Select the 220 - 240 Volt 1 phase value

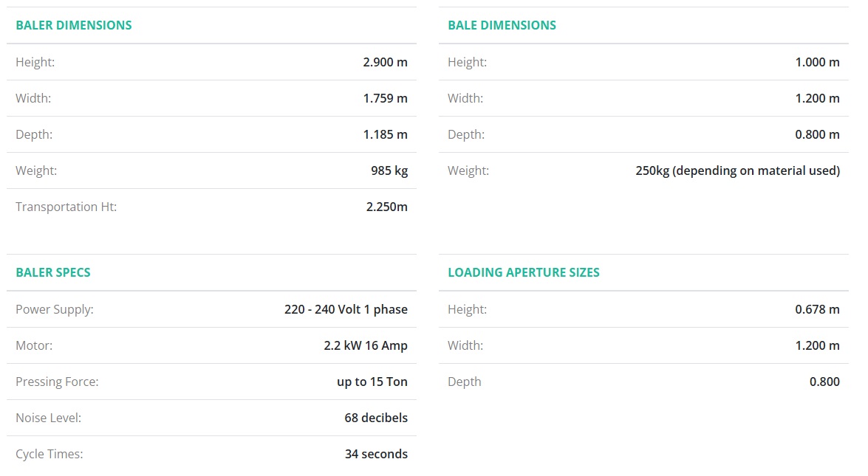tap(346, 309)
